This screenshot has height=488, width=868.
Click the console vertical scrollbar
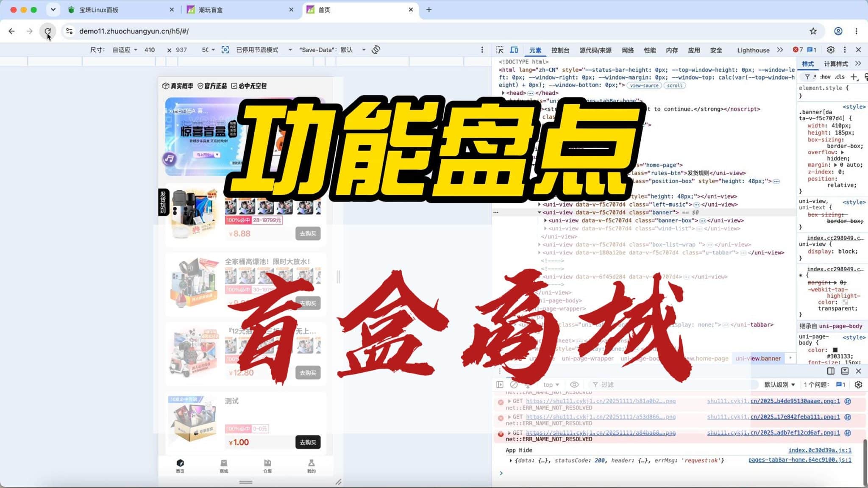(x=865, y=462)
